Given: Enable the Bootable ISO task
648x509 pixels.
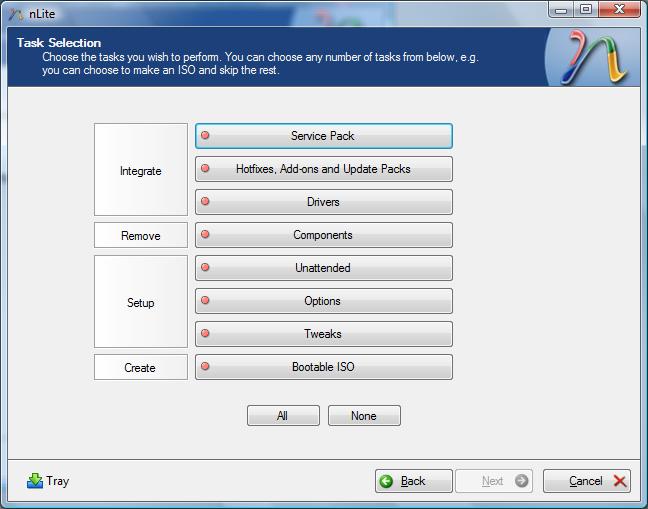Looking at the screenshot, I should 324,367.
